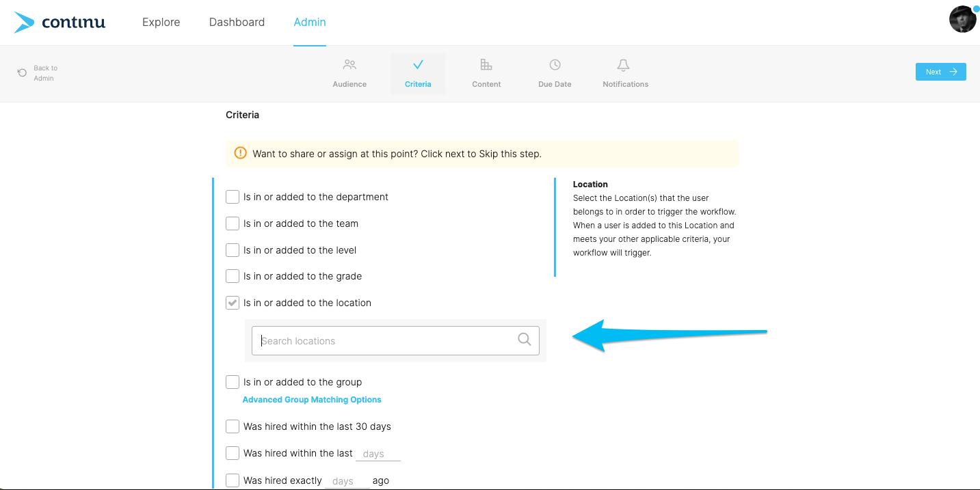Check "Was hired within the last 30 days"
This screenshot has width=980, height=490.
pos(233,426)
